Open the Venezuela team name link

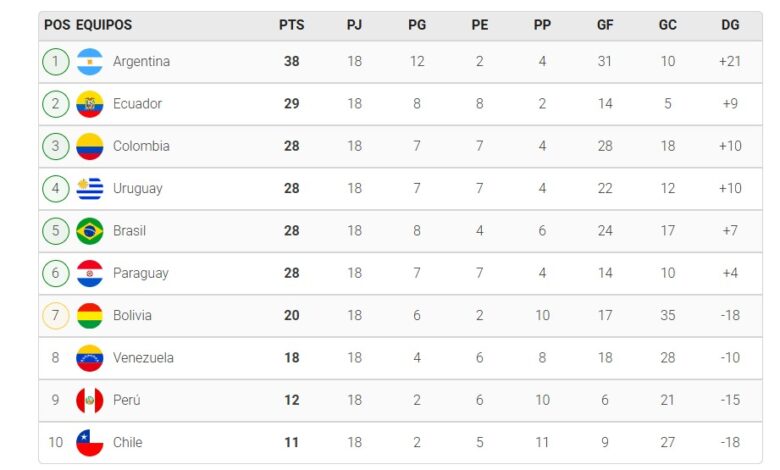[x=143, y=358]
